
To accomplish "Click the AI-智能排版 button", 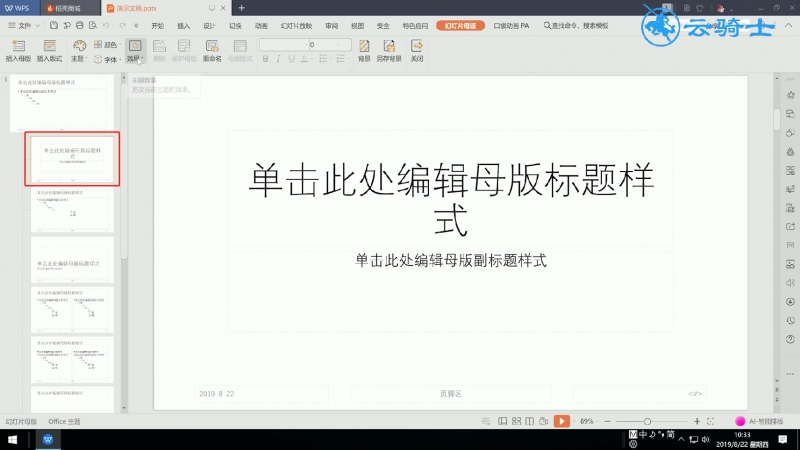I will pyautogui.click(x=759, y=421).
